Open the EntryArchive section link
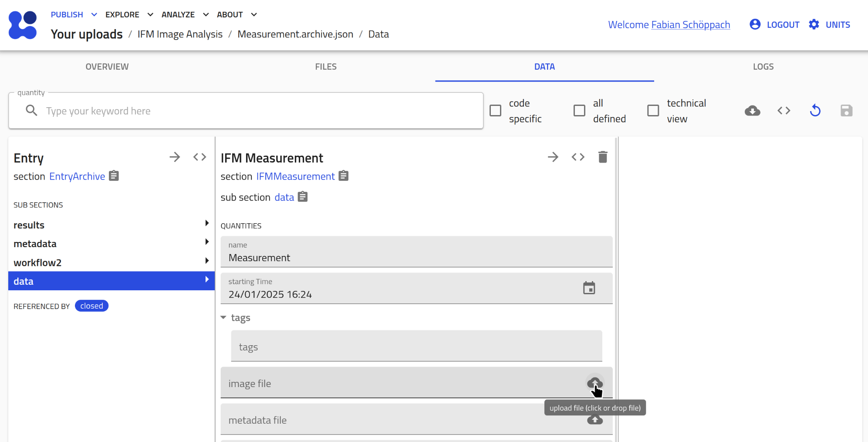868x442 pixels. pos(77,177)
